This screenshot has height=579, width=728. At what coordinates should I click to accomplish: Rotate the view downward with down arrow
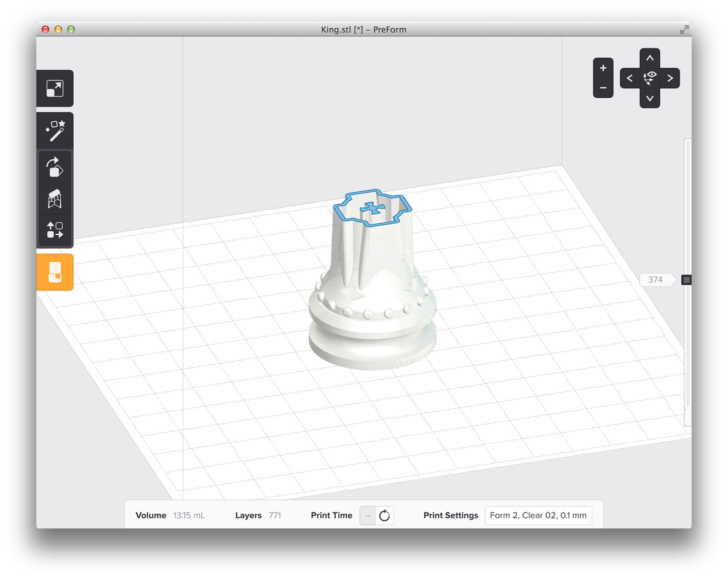coord(649,98)
